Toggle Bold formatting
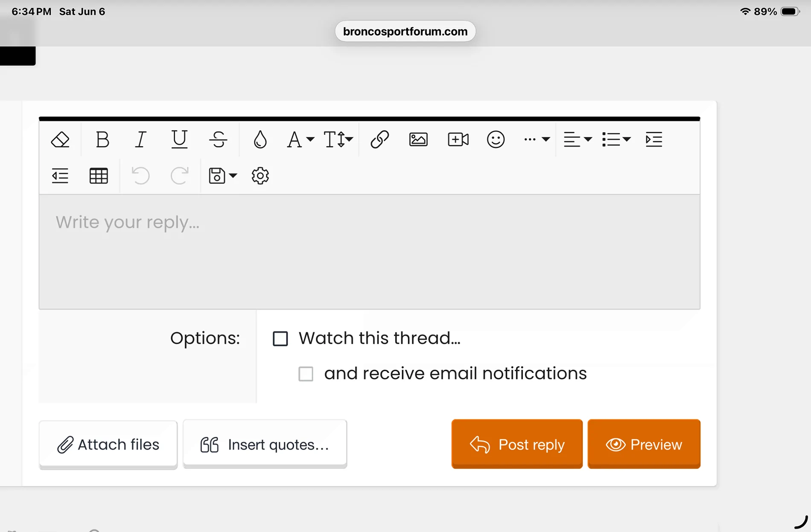This screenshot has height=532, width=811. (x=102, y=140)
